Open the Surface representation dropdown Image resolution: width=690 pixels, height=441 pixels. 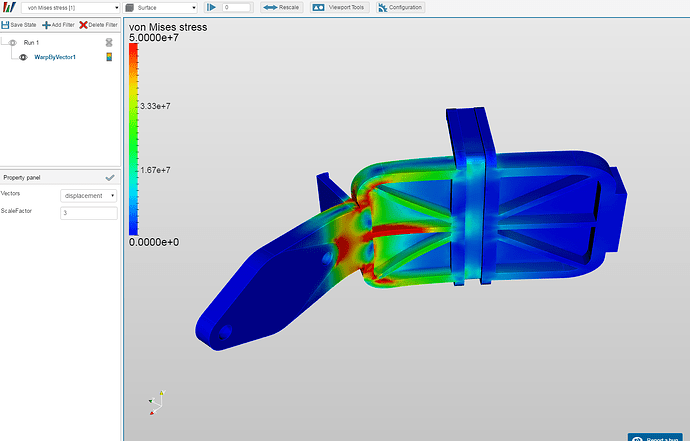[x=160, y=7]
